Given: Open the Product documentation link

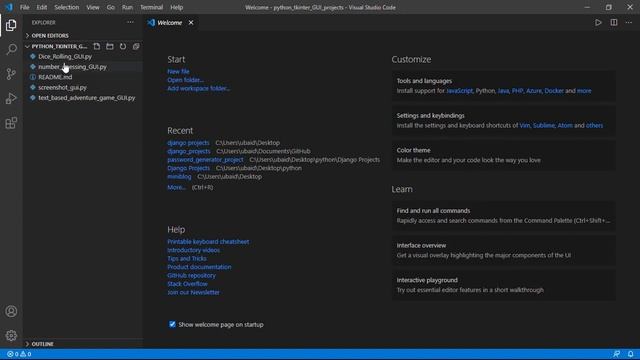Looking at the screenshot, I should pos(199,267).
